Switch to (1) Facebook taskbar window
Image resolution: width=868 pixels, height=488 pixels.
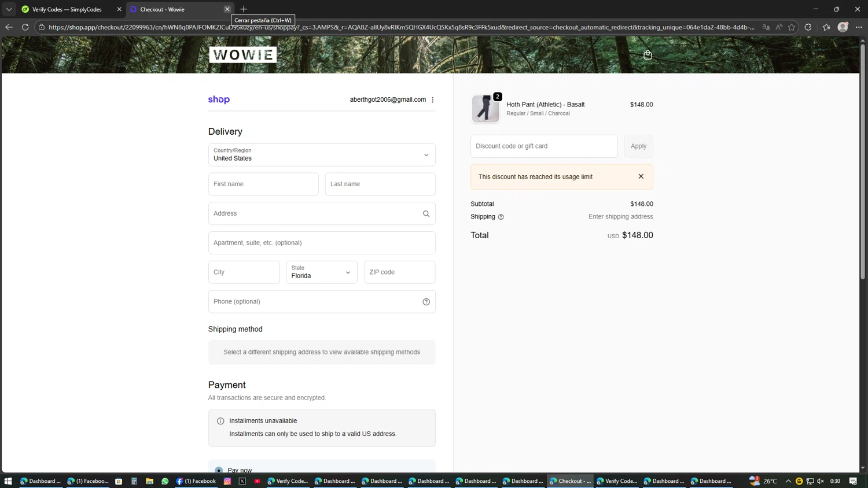click(196, 481)
